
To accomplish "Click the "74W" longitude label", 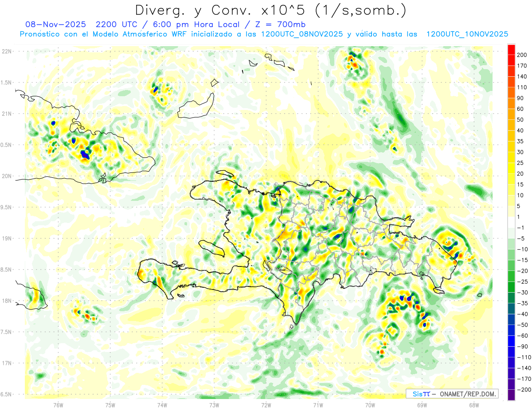I will pos(162,405).
